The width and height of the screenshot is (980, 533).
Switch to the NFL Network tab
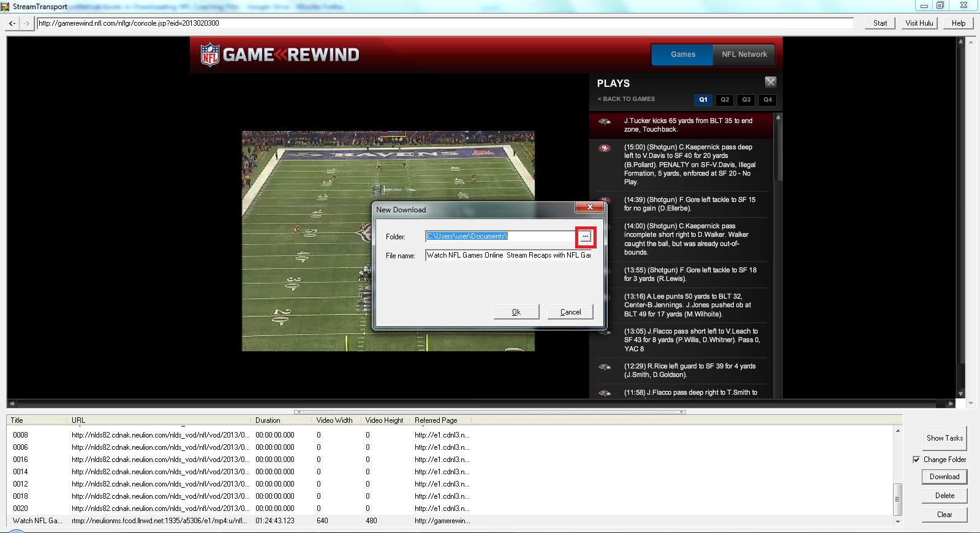744,54
